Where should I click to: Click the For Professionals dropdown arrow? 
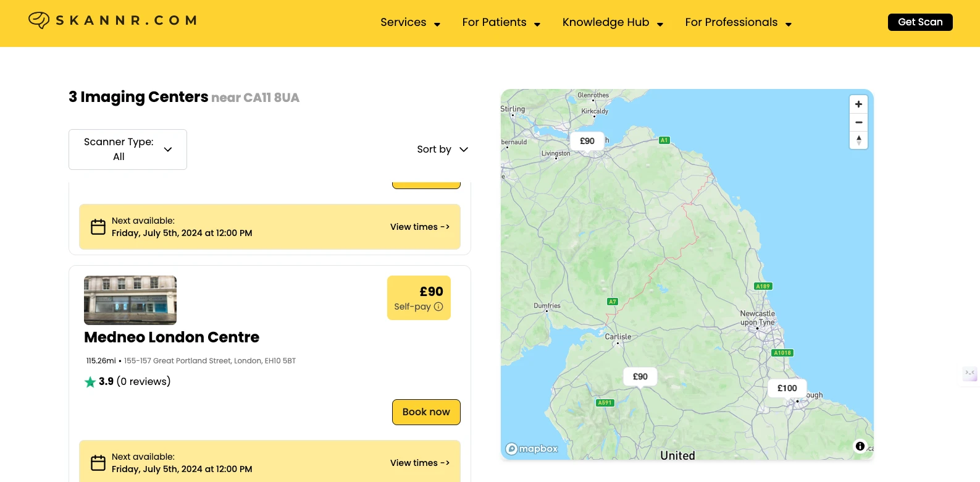click(789, 25)
